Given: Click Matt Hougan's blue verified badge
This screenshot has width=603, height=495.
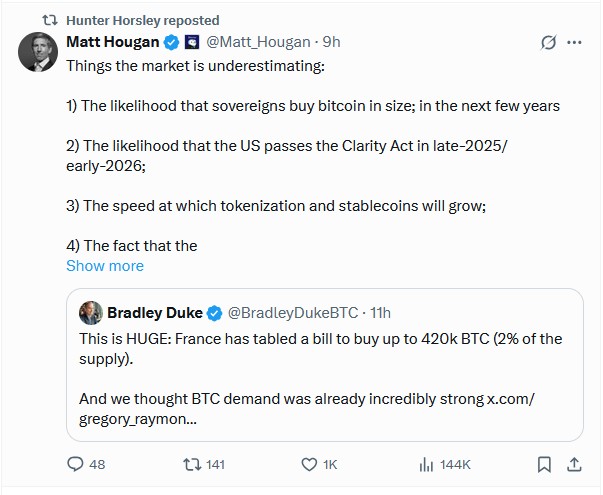Looking at the screenshot, I should coord(171,42).
